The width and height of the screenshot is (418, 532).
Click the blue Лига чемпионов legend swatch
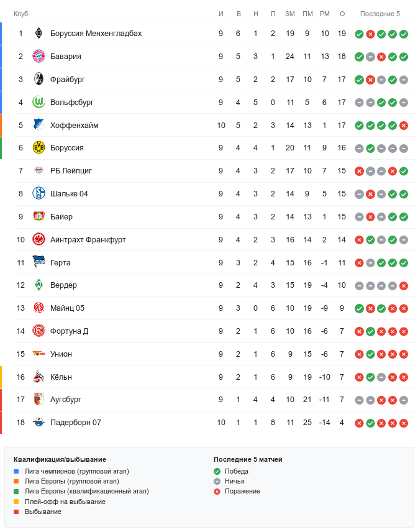(x=16, y=471)
